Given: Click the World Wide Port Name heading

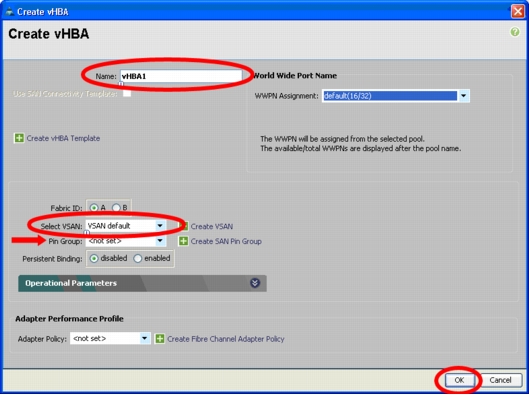Looking at the screenshot, I should tap(295, 76).
